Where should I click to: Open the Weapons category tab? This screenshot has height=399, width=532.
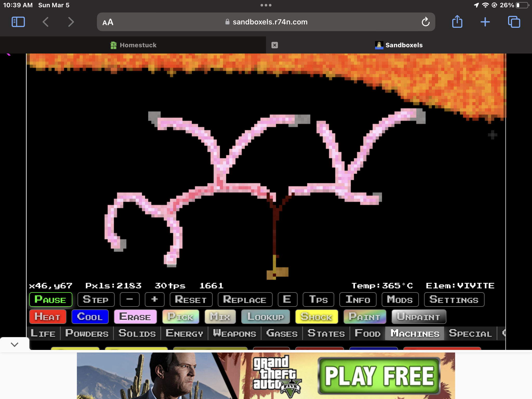234,333
